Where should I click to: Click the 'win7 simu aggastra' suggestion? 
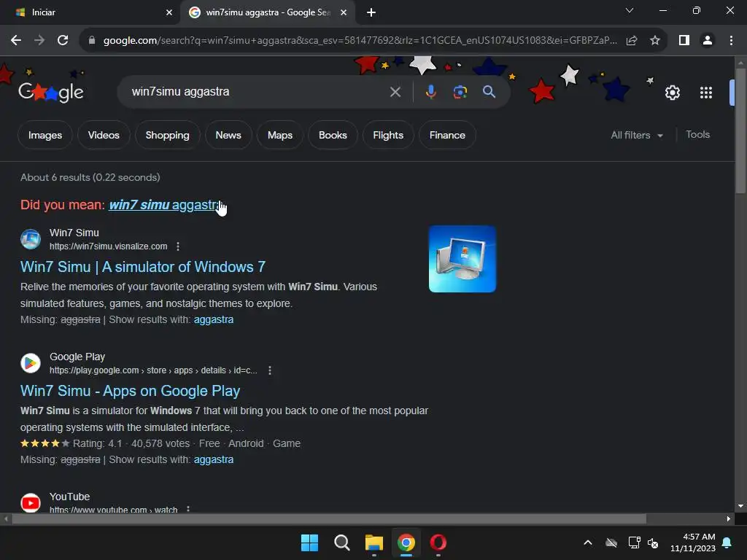coord(165,205)
